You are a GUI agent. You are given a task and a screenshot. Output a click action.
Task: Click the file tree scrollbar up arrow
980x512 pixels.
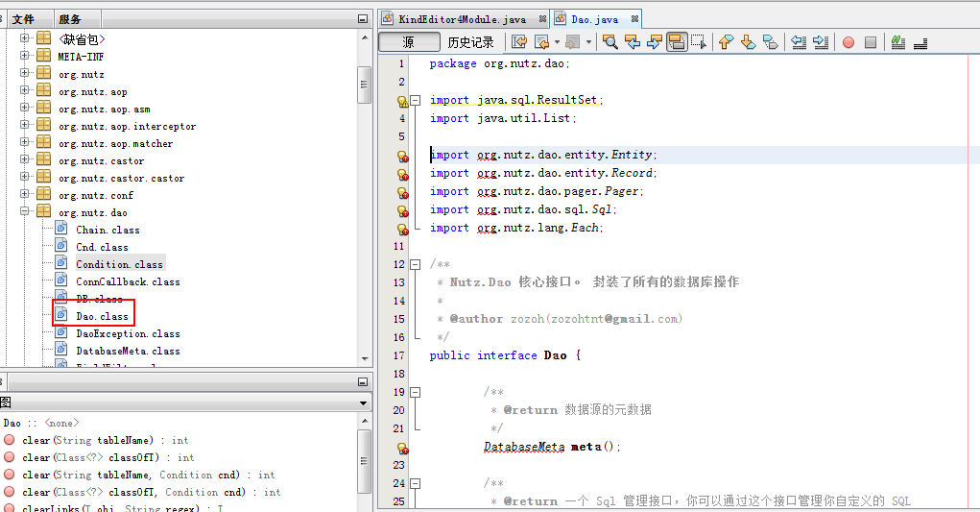tap(365, 38)
